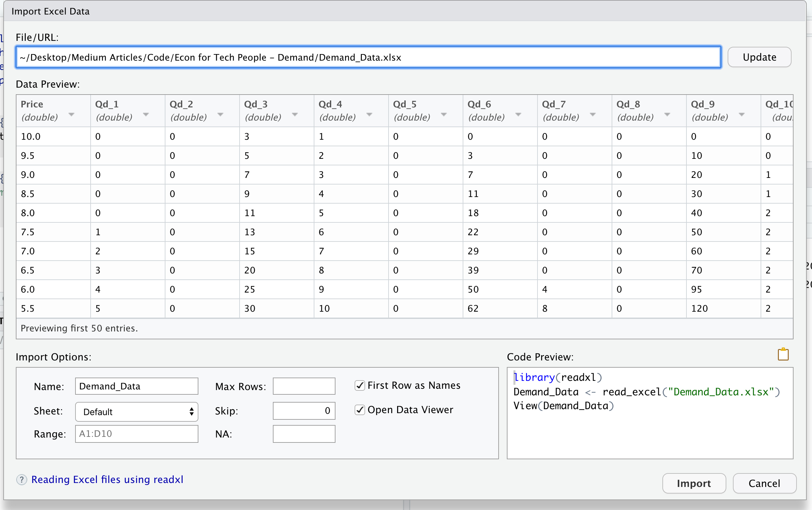Click Update next to file path
Screen dimensions: 812x510
(x=759, y=57)
